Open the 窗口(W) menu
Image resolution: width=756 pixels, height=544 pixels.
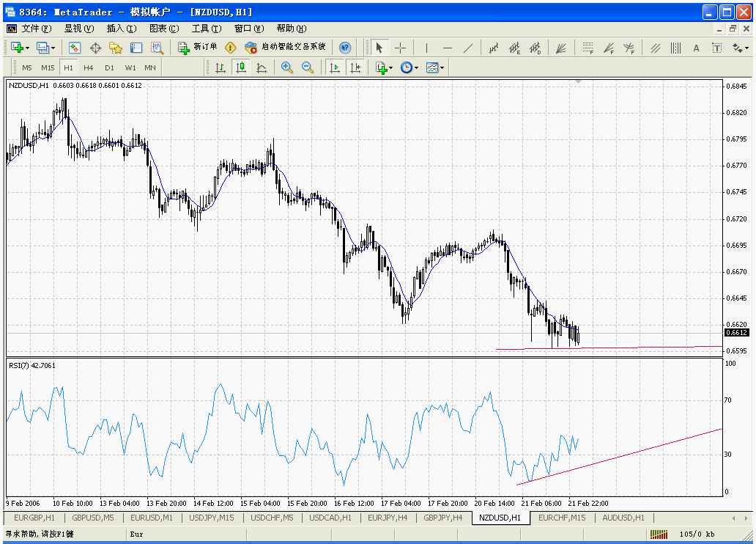point(249,29)
